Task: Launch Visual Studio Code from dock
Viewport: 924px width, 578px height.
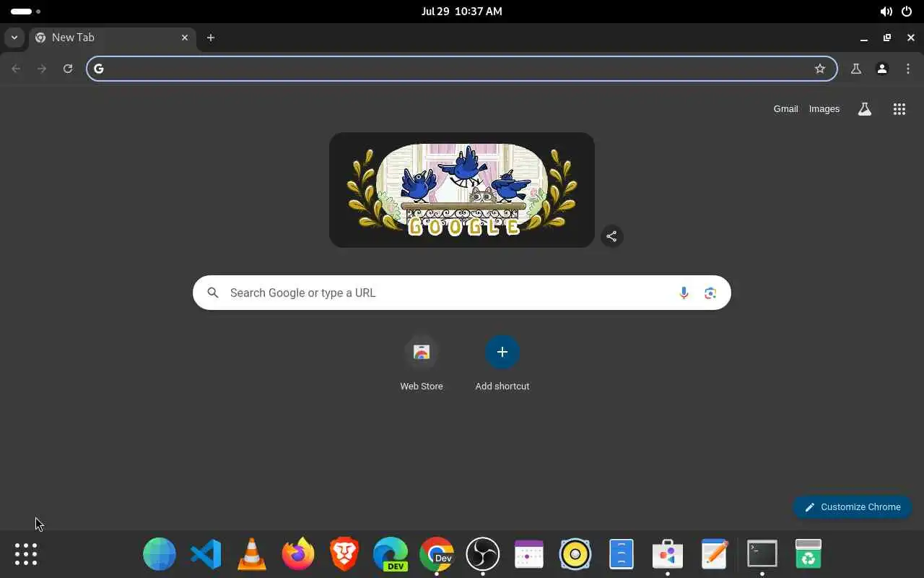Action: [x=206, y=554]
